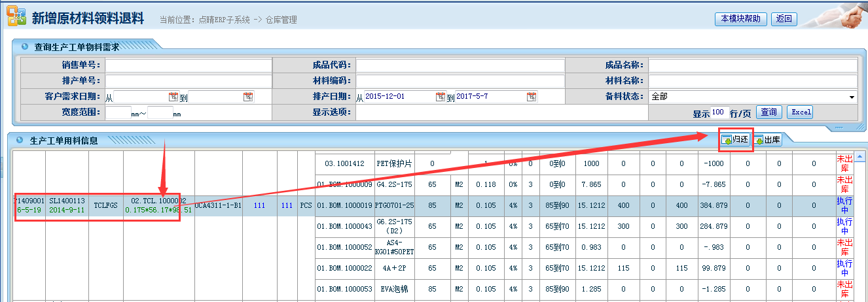
Task: Edit the rows-per-page field showing 100
Action: coord(720,112)
